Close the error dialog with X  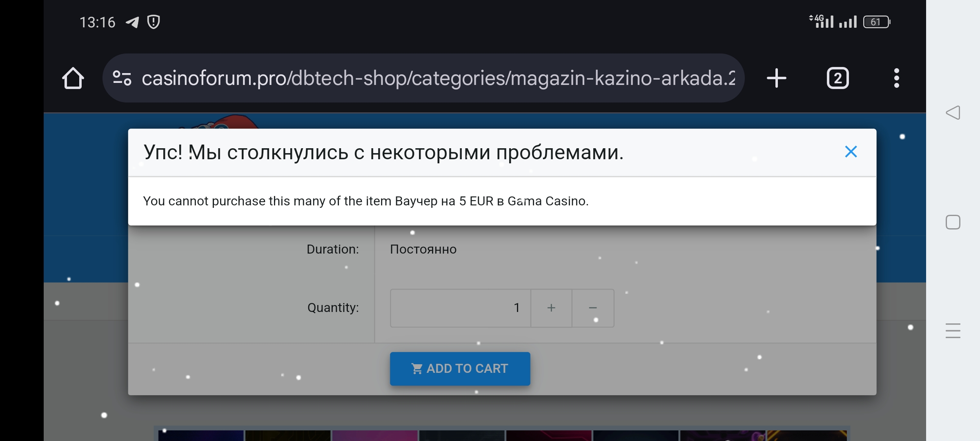[x=851, y=152]
